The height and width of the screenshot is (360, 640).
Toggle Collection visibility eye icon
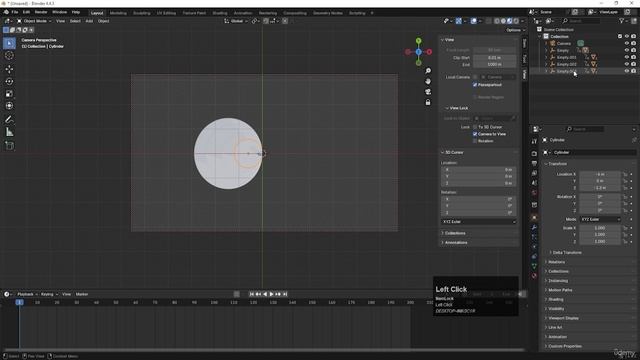coord(627,36)
